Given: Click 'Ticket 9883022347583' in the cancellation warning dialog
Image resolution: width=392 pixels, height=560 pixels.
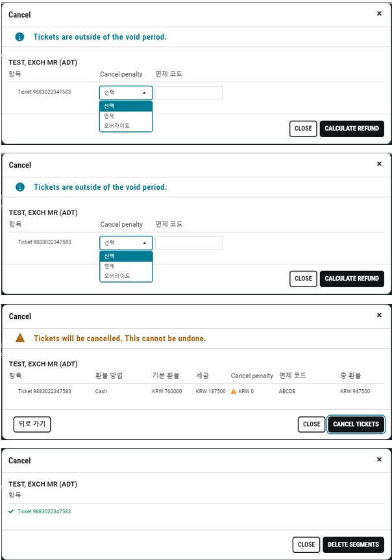Looking at the screenshot, I should [x=45, y=392].
